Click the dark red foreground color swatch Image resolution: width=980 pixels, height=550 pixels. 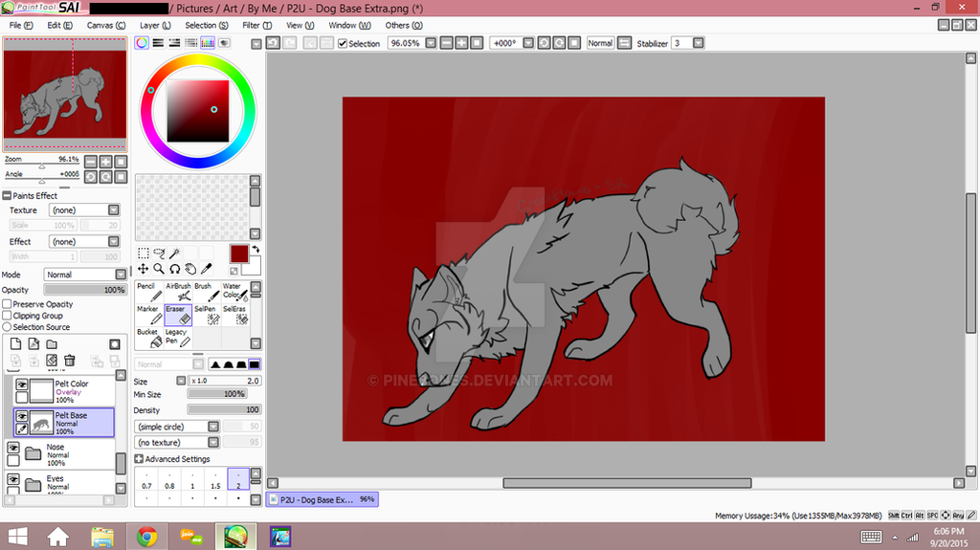tap(238, 253)
